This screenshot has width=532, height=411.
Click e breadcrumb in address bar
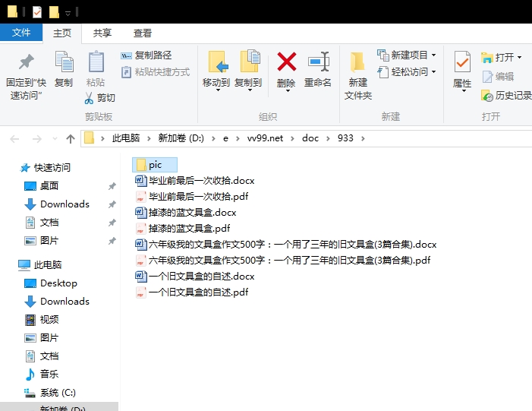[225, 138]
